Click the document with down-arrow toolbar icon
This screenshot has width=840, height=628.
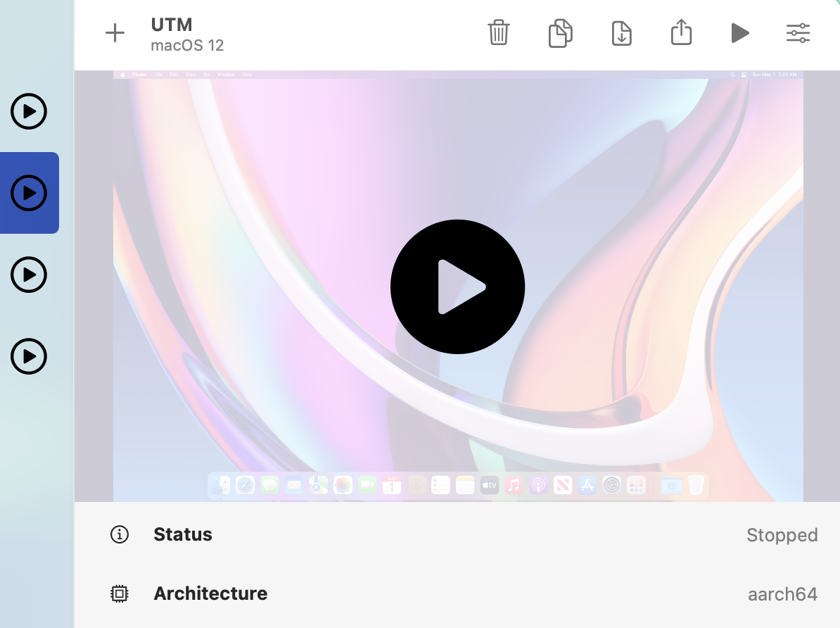(621, 33)
